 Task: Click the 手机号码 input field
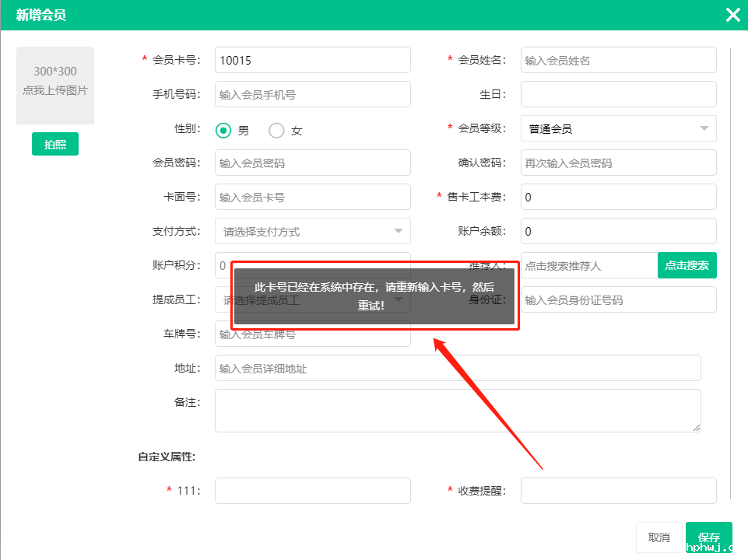(313, 94)
